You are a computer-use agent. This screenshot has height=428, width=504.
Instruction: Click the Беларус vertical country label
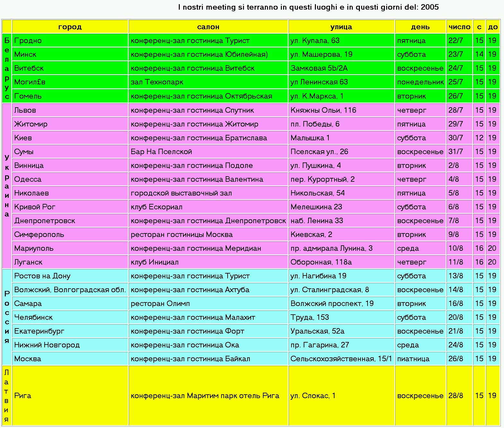pyautogui.click(x=7, y=68)
